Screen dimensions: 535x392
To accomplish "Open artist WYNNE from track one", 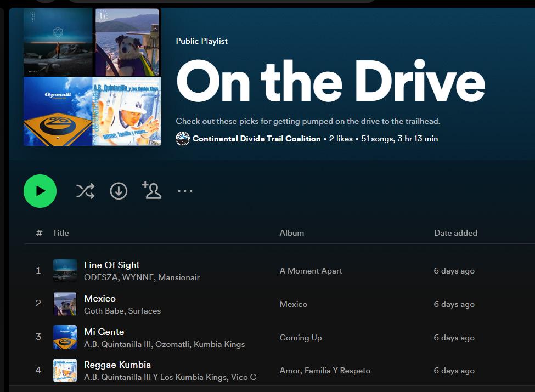I will click(x=138, y=277).
